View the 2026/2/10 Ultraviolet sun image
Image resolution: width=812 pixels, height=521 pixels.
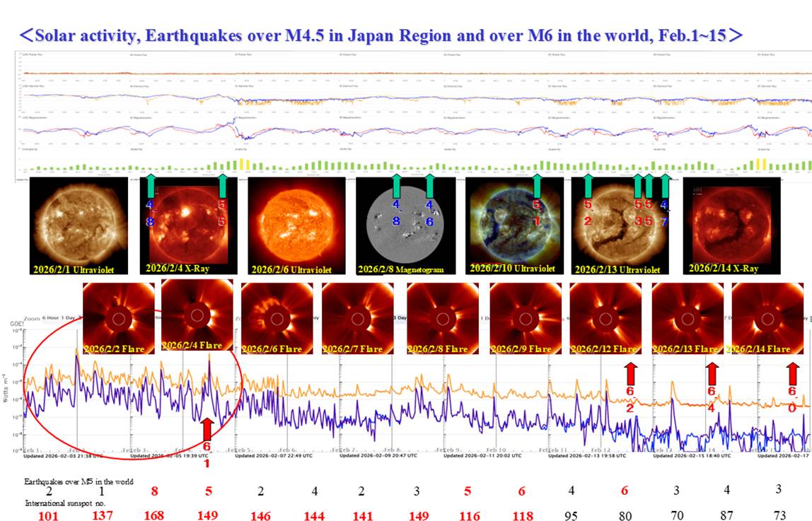514,225
